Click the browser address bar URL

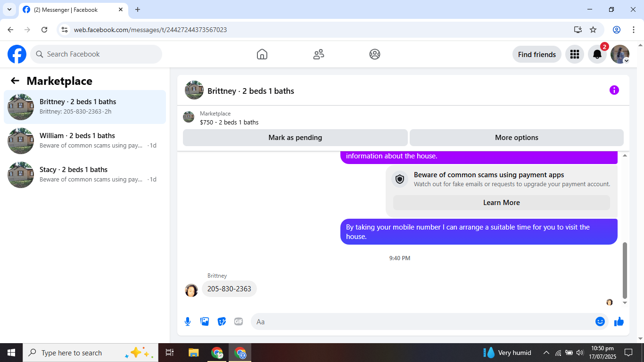150,30
